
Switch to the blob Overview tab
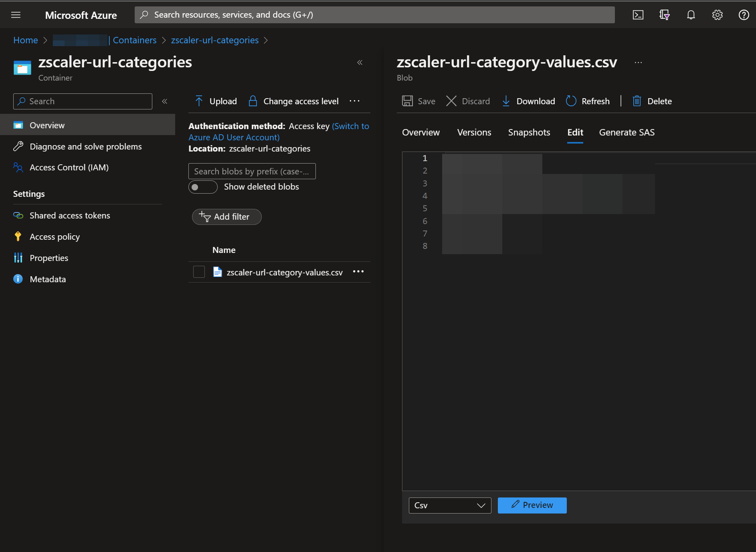[421, 132]
